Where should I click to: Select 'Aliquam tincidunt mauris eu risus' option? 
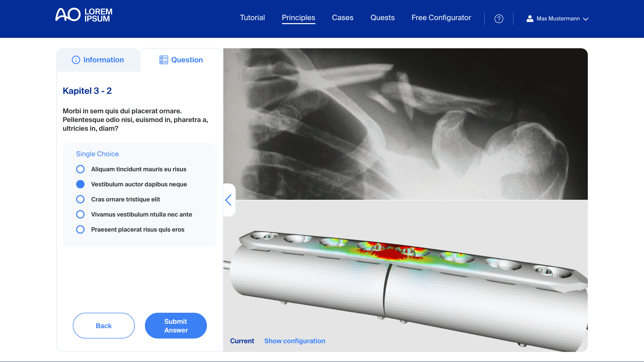coord(80,169)
